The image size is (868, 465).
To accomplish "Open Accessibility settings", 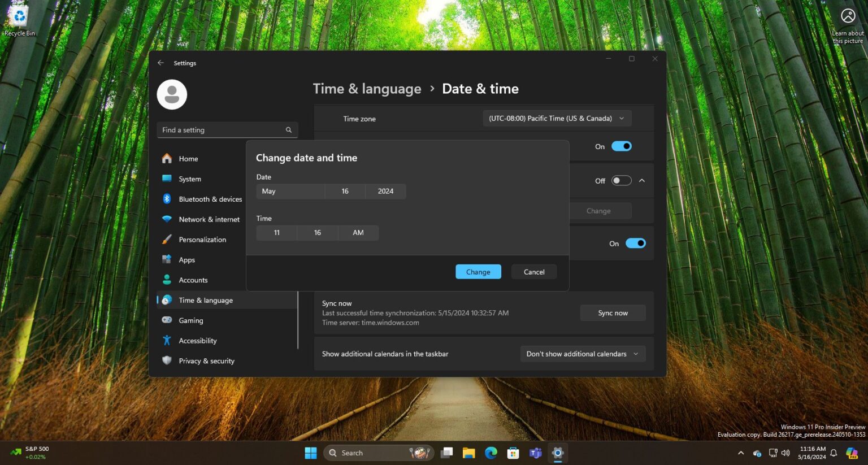I will click(197, 340).
